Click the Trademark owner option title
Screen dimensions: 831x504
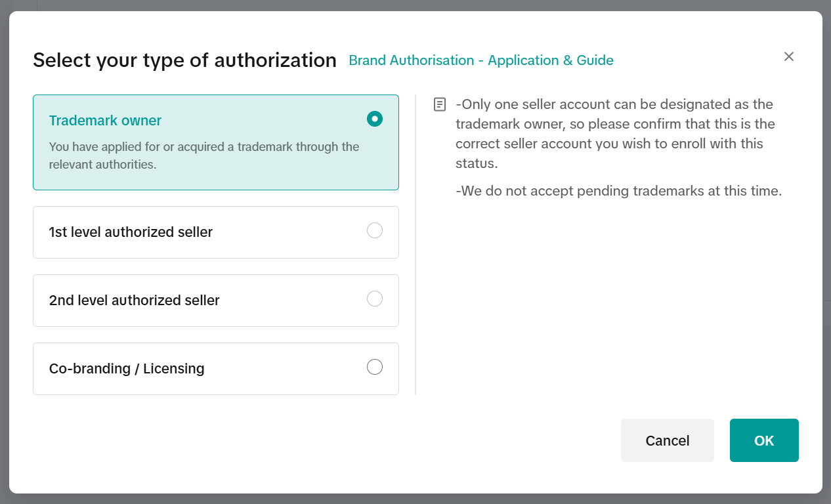pyautogui.click(x=105, y=121)
